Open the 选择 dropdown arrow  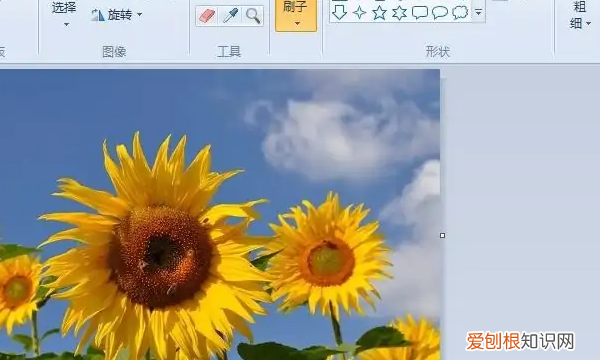(66, 24)
